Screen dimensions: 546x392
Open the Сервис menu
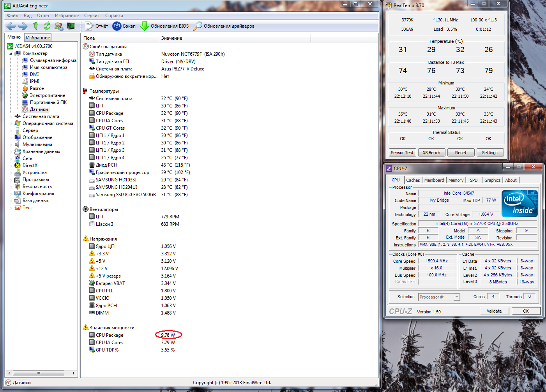[92, 16]
